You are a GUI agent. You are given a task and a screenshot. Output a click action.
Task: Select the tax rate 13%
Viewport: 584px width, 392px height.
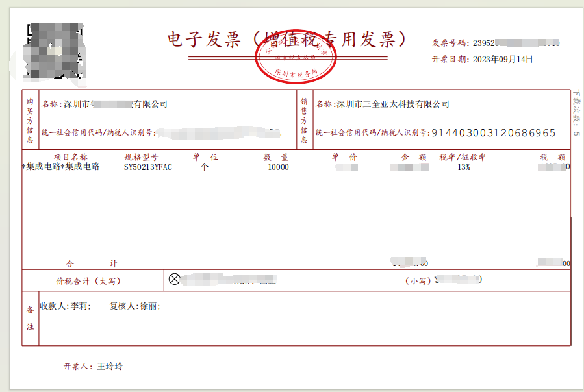click(x=464, y=167)
